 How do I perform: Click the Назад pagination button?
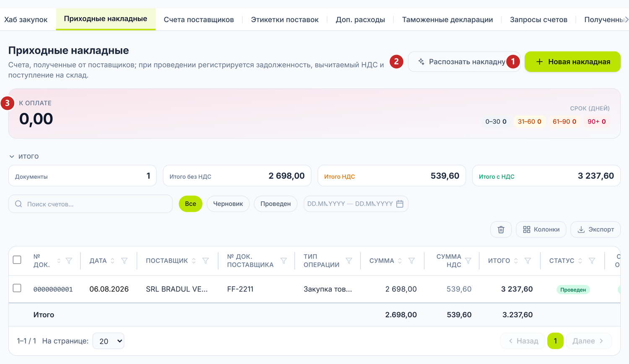(x=522, y=341)
